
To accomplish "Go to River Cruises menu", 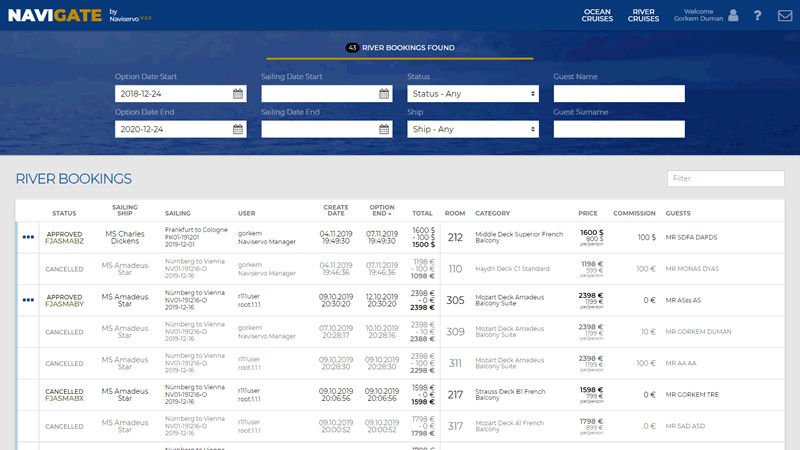I will (x=643, y=16).
